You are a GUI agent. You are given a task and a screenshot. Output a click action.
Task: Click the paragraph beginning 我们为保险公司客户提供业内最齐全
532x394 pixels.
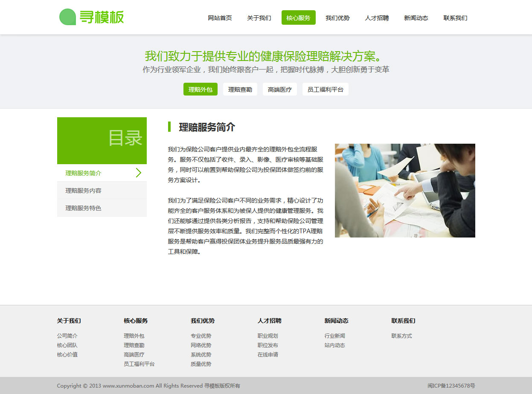(246, 165)
